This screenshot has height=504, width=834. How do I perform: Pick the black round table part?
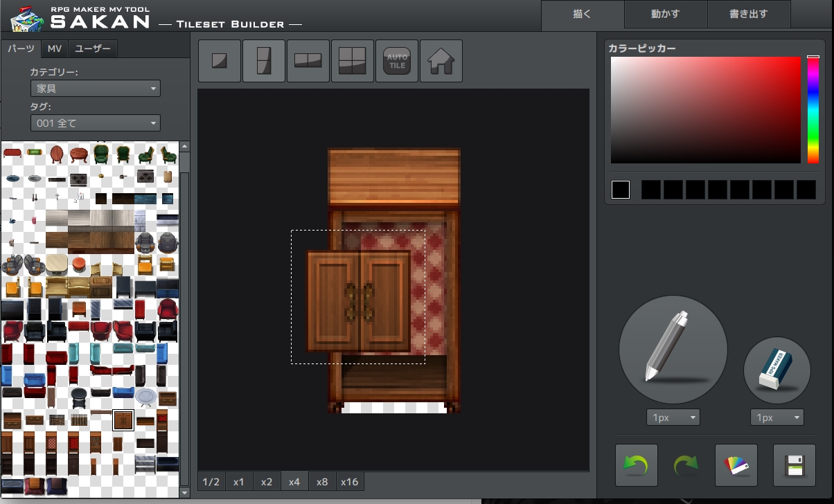[x=79, y=397]
